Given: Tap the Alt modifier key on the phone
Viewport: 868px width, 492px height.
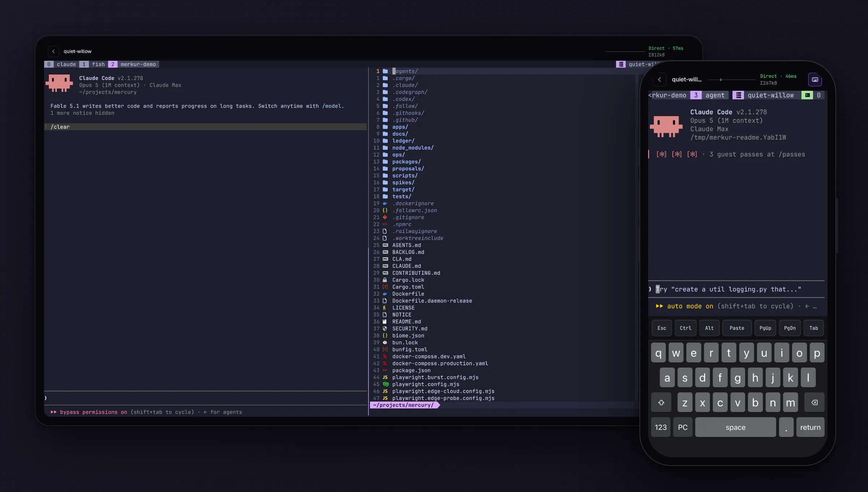Looking at the screenshot, I should coord(710,328).
